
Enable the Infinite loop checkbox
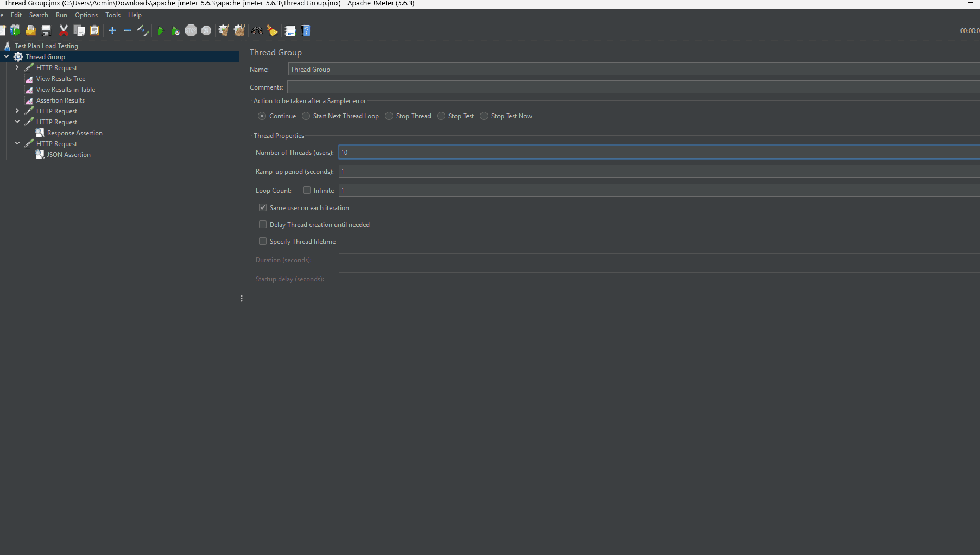point(307,190)
